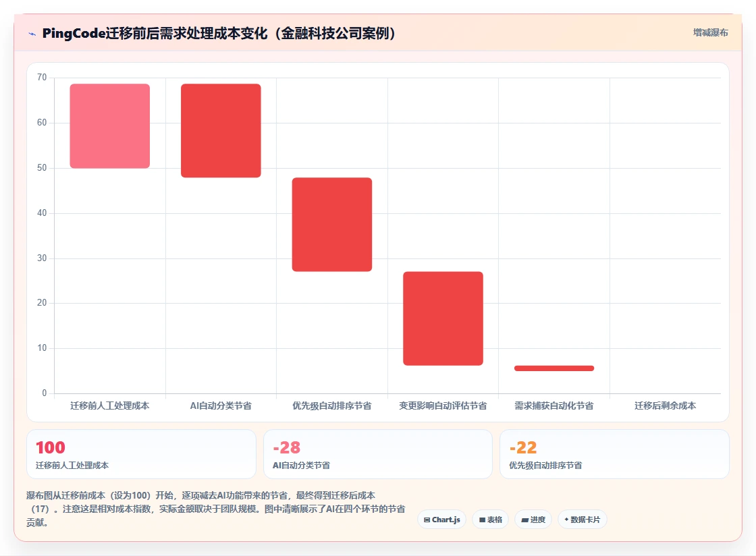This screenshot has width=756, height=556.
Task: Click the 数据卡片 tag chip
Action: click(583, 520)
